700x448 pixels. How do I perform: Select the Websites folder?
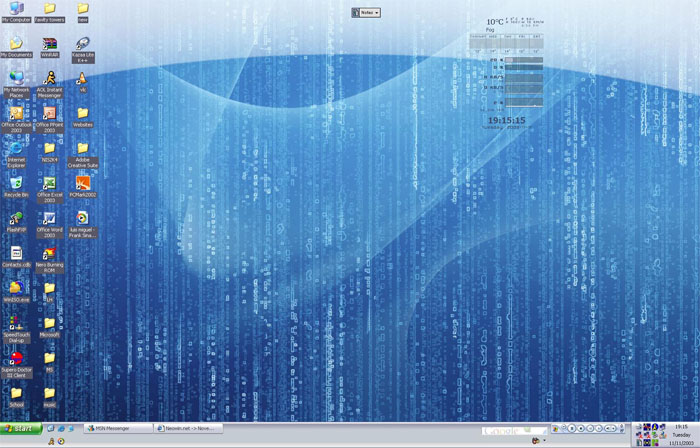(83, 117)
